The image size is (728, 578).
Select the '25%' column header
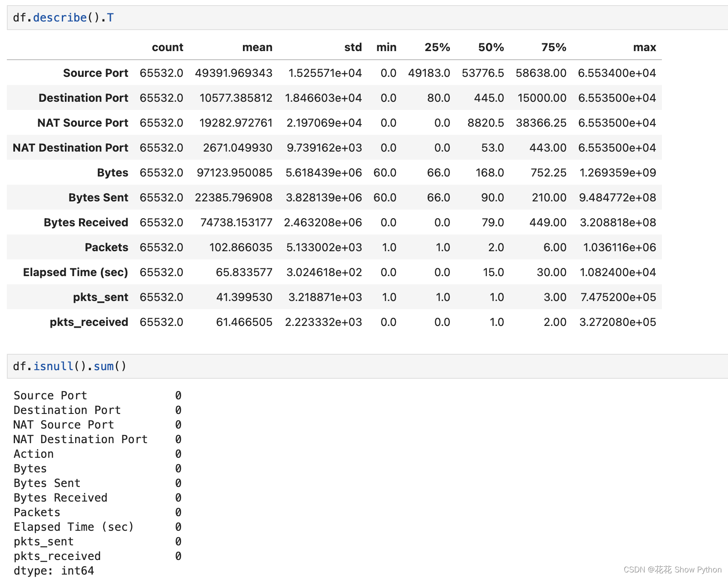(x=437, y=47)
